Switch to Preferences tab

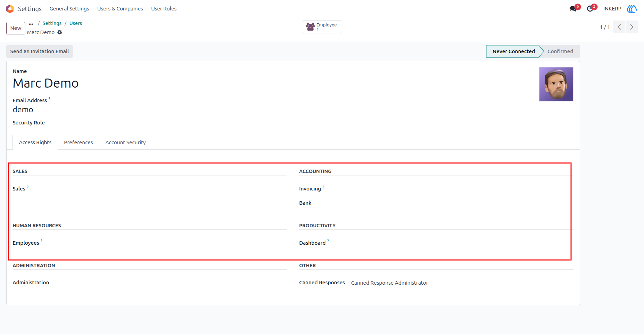coord(79,142)
